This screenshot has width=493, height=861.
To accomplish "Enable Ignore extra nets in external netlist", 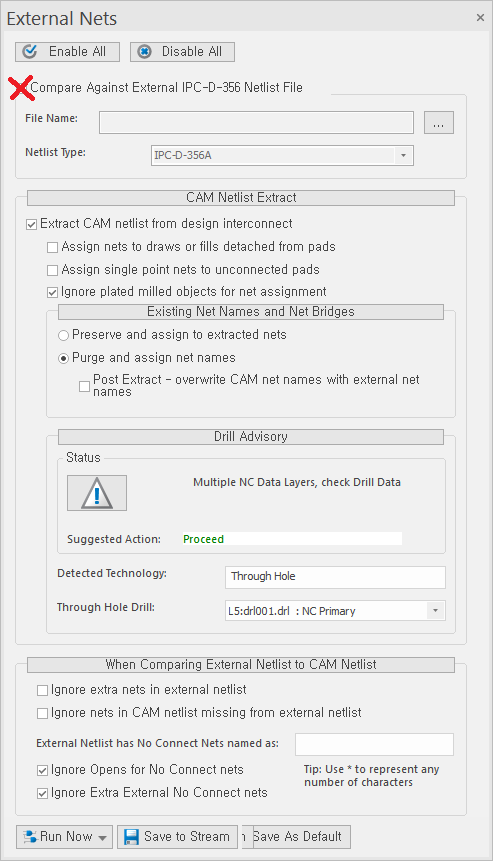I will click(42, 690).
